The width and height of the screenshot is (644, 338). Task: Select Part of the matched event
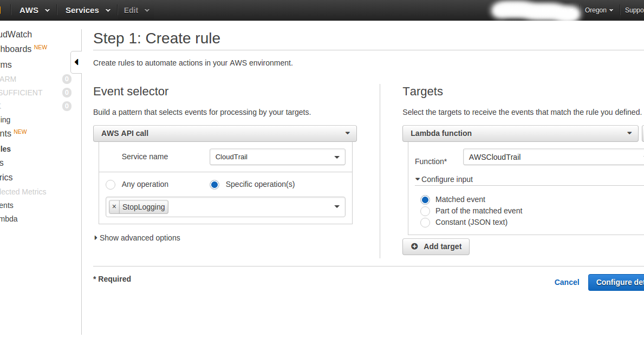tap(425, 211)
